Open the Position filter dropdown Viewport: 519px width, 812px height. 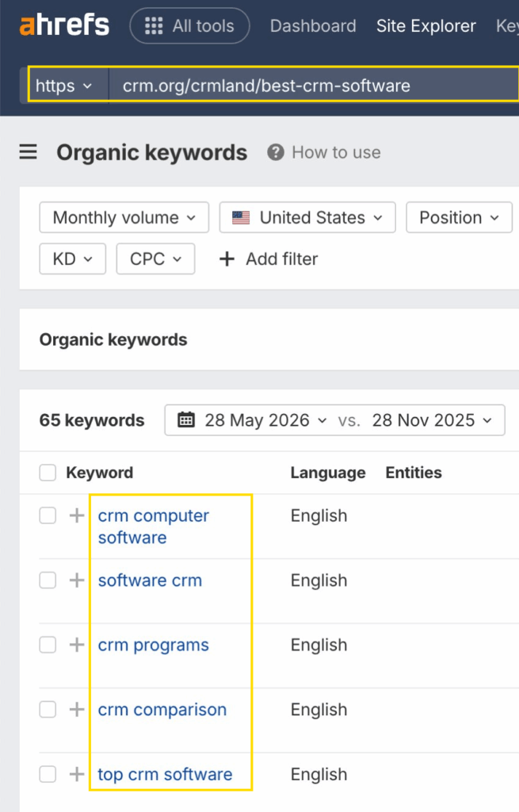459,217
